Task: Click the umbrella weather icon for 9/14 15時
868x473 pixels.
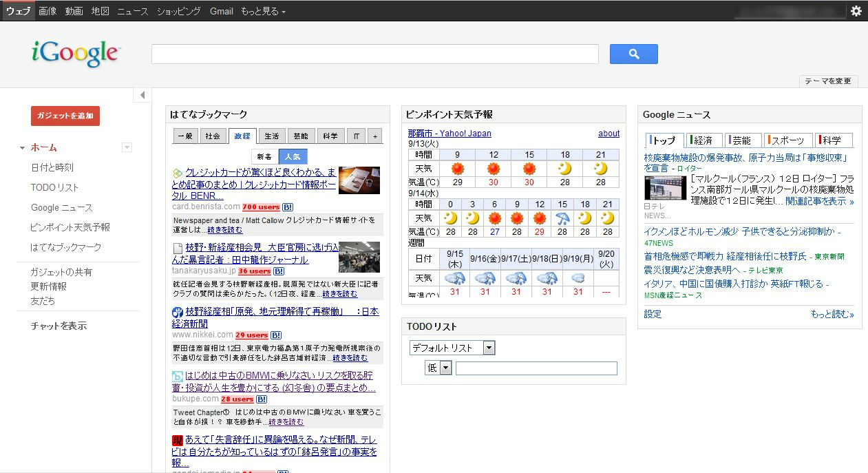Action: click(x=562, y=218)
